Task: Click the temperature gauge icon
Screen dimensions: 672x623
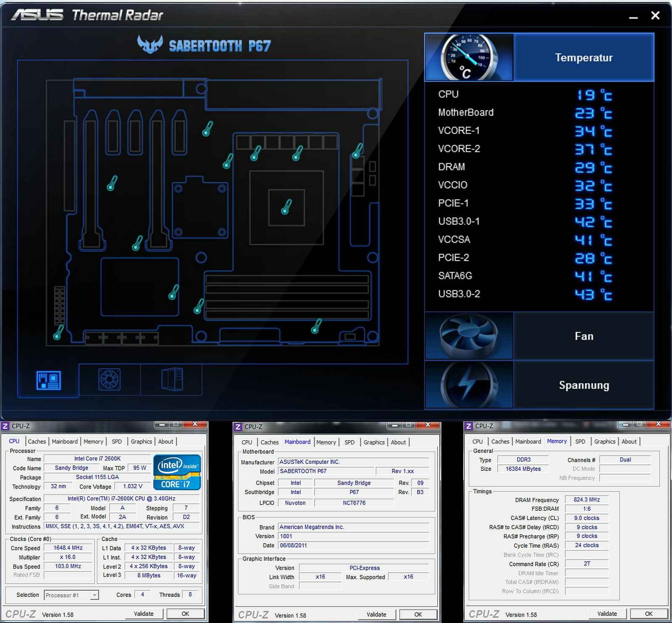Action: (x=469, y=57)
